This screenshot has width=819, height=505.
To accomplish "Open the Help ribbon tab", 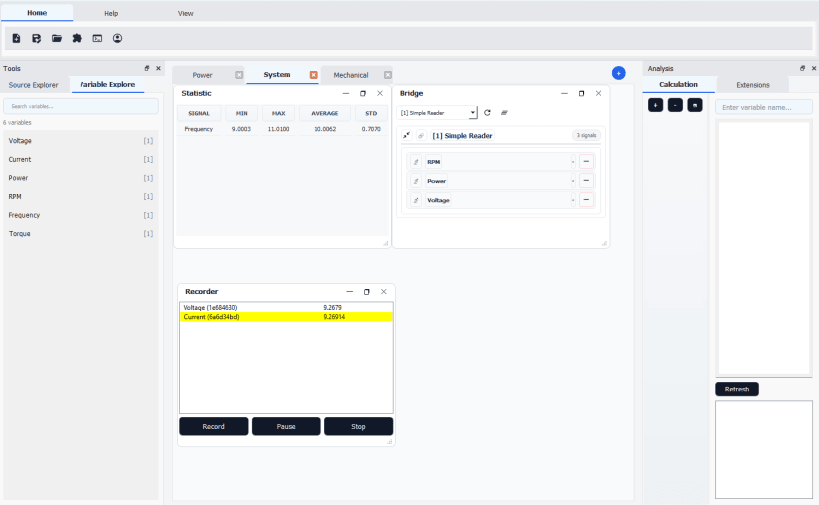I will (x=111, y=14).
